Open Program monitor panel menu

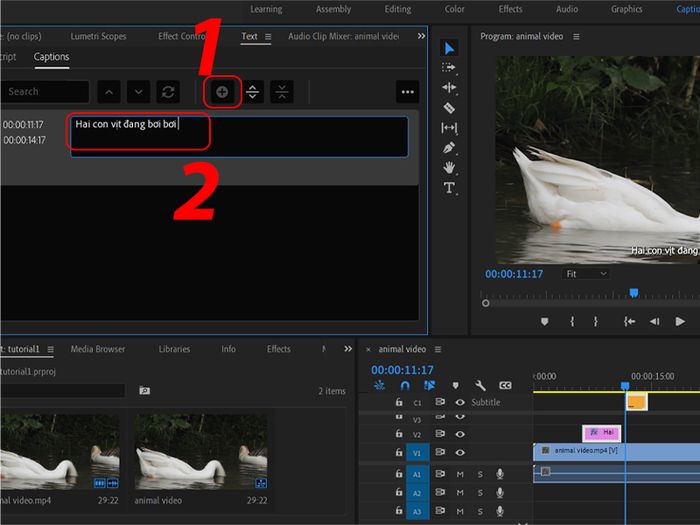pos(576,37)
